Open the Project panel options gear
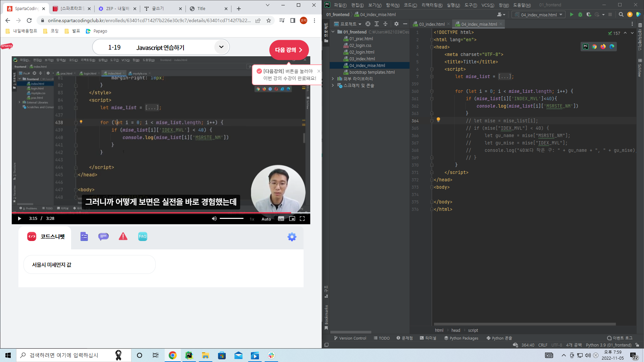This screenshot has width=644, height=362. 396,24
